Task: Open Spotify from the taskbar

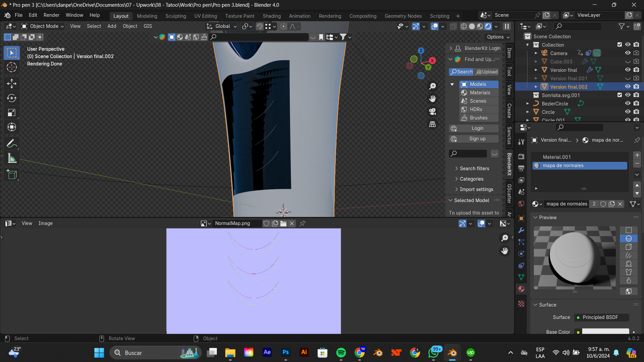Action: (x=341, y=353)
